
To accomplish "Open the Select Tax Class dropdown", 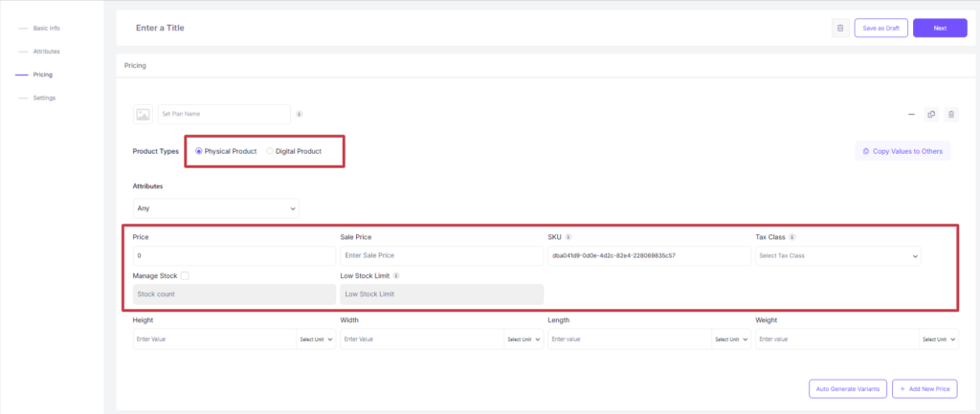I will (838, 255).
